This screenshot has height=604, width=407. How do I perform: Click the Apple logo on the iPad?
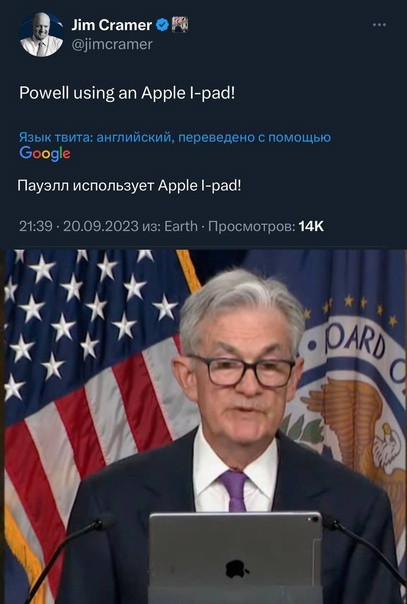click(236, 569)
